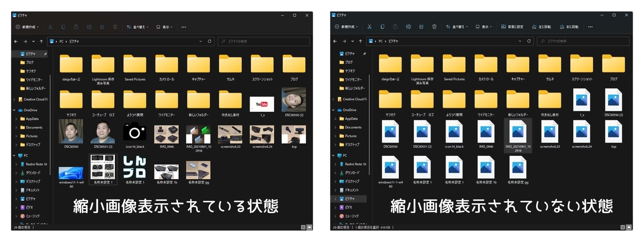
Task: Collapse the PC tree node in left window
Action: 14,155
